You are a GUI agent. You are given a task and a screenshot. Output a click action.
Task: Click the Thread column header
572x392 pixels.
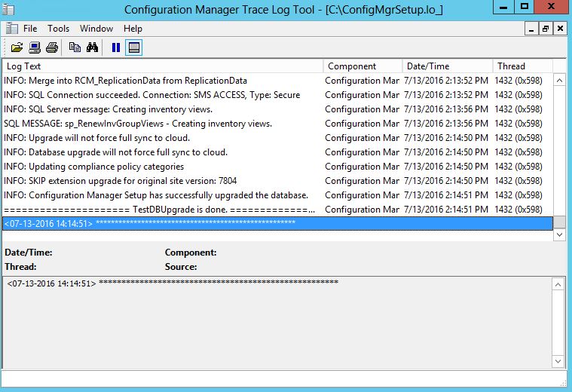point(522,66)
